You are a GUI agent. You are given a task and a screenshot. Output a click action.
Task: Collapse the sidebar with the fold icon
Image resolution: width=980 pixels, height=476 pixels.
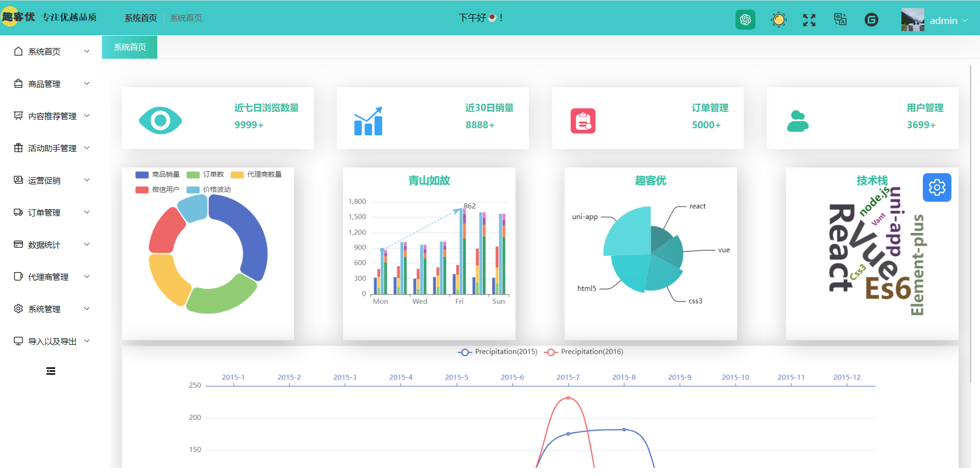[x=51, y=371]
